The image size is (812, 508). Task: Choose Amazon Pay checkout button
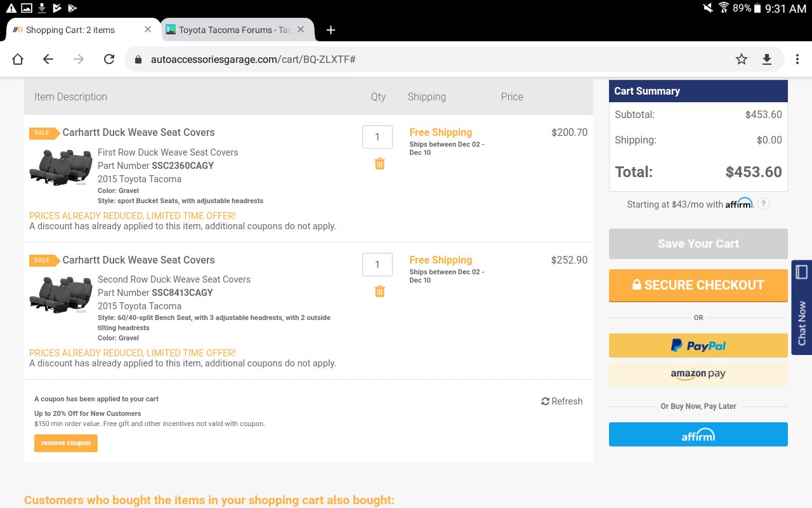pos(698,374)
